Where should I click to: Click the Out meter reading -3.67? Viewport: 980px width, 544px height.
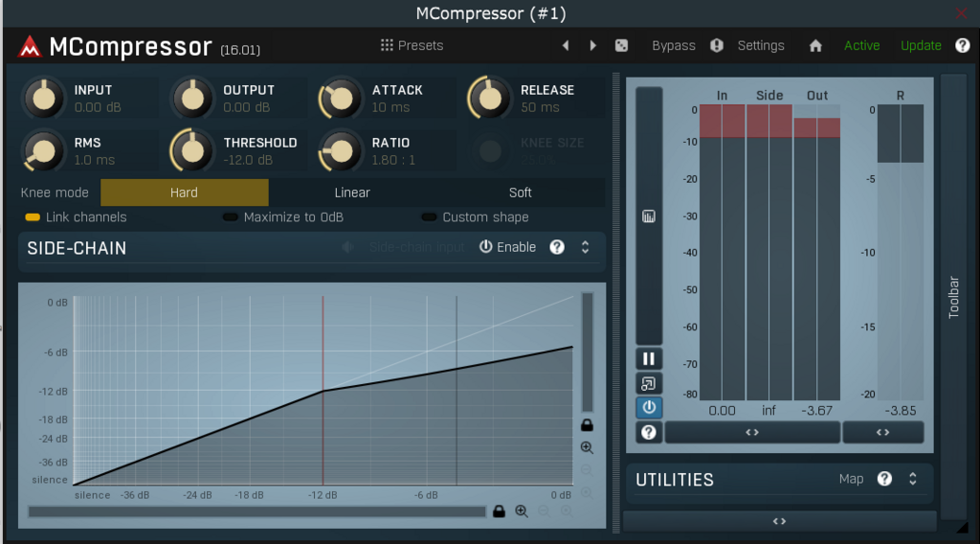click(x=817, y=411)
